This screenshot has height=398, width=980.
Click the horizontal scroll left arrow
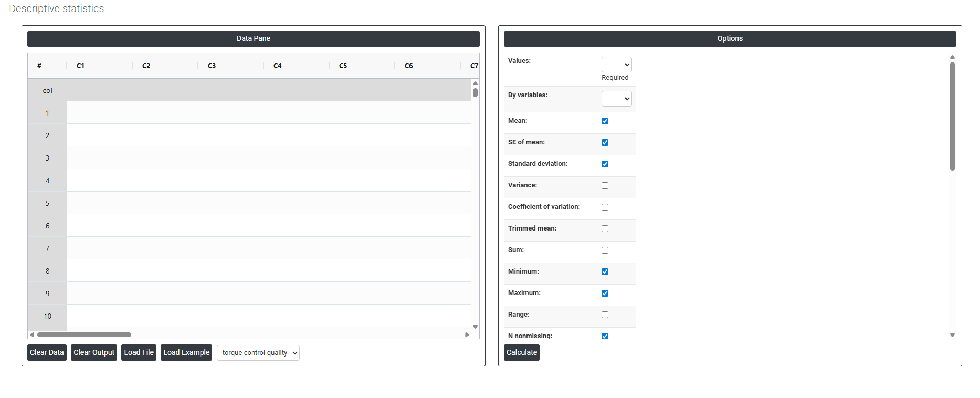click(32, 334)
